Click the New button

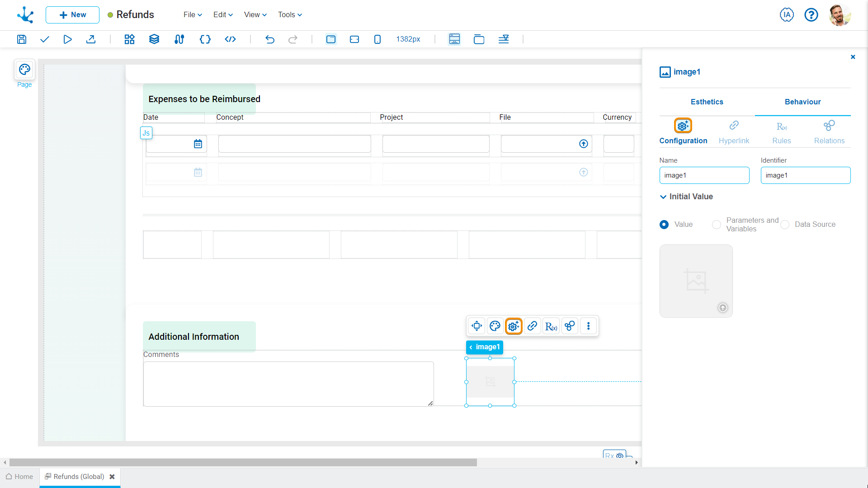pos(72,14)
